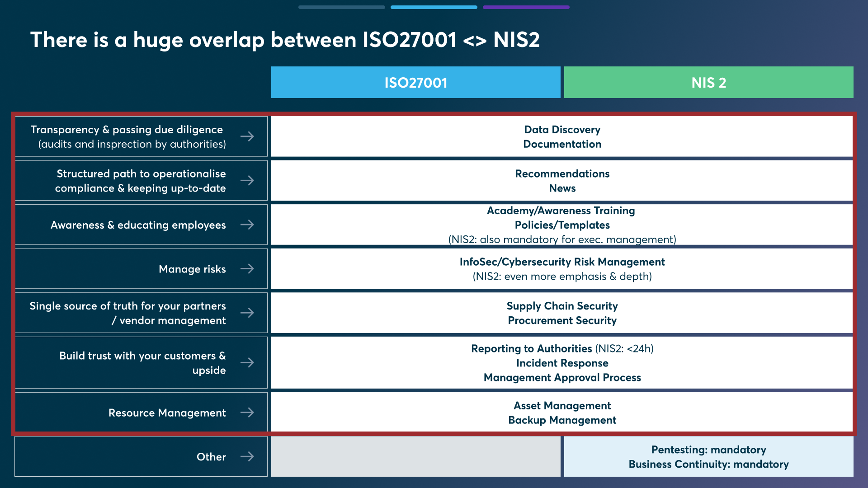Click 'Academy/Awareness Training' text

point(561,211)
